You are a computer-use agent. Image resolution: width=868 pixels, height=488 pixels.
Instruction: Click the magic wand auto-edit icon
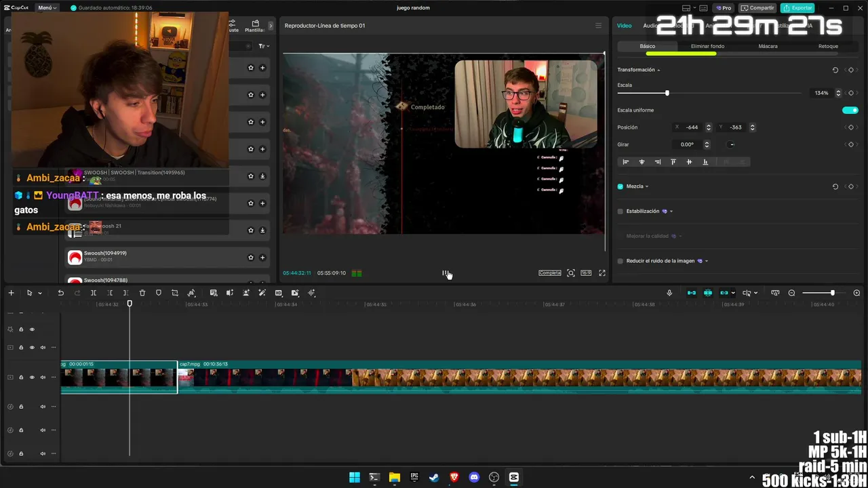coord(262,293)
